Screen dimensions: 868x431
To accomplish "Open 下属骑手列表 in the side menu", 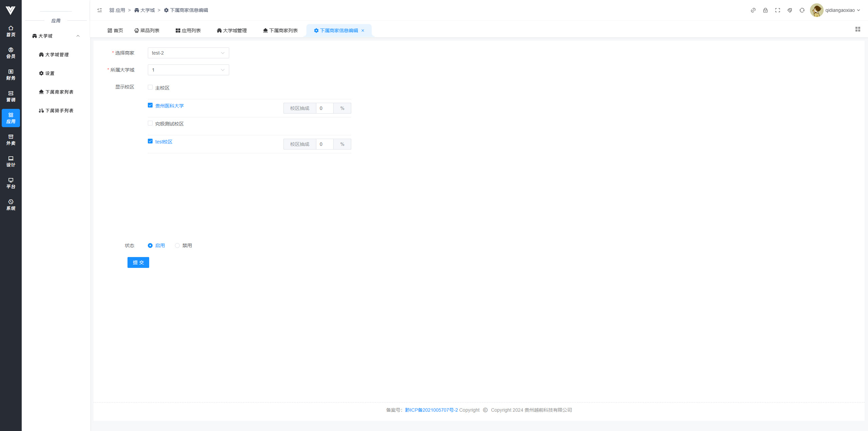I will tap(56, 111).
